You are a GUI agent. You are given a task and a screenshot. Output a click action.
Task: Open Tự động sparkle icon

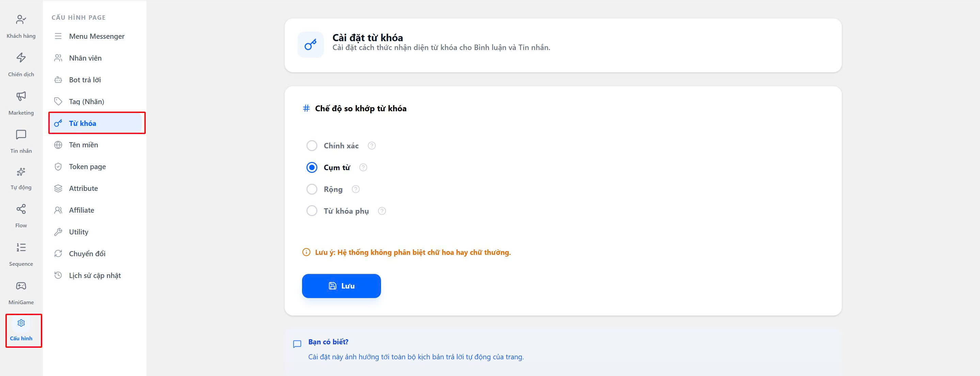point(21,172)
